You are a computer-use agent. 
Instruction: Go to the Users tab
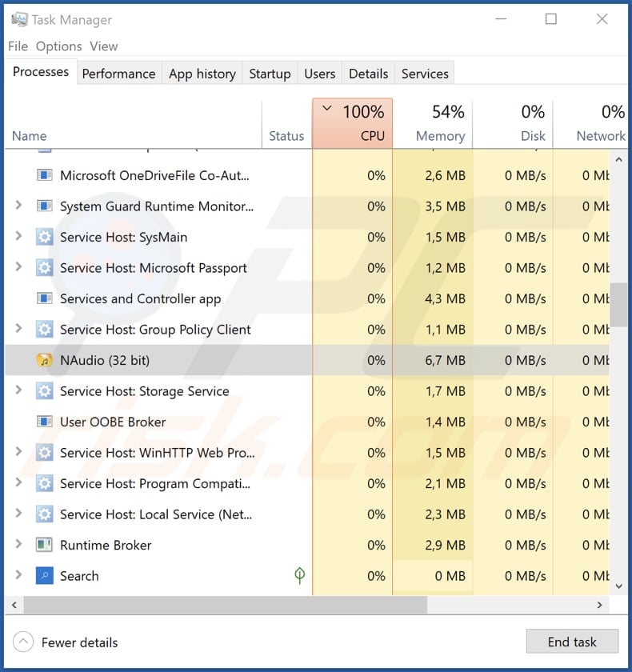320,74
